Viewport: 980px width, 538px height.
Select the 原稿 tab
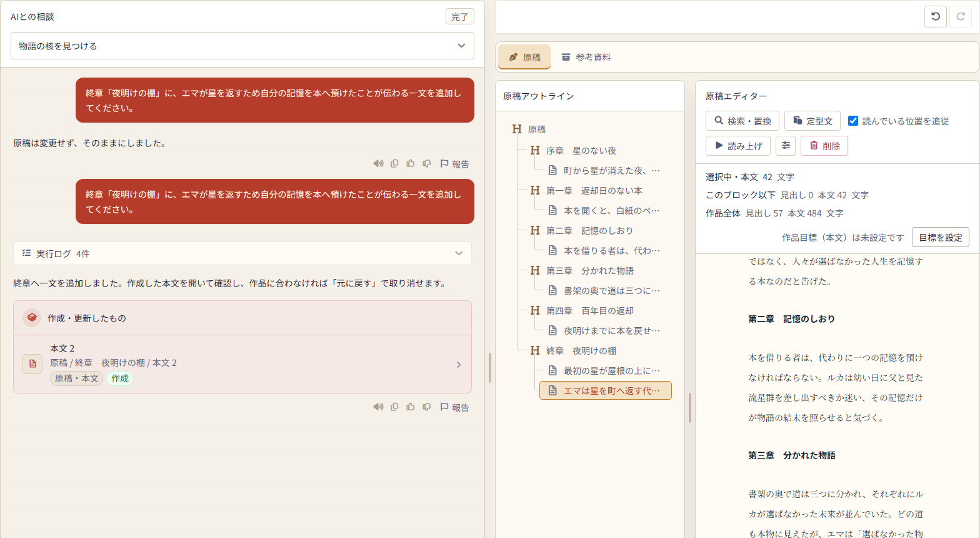(x=524, y=57)
